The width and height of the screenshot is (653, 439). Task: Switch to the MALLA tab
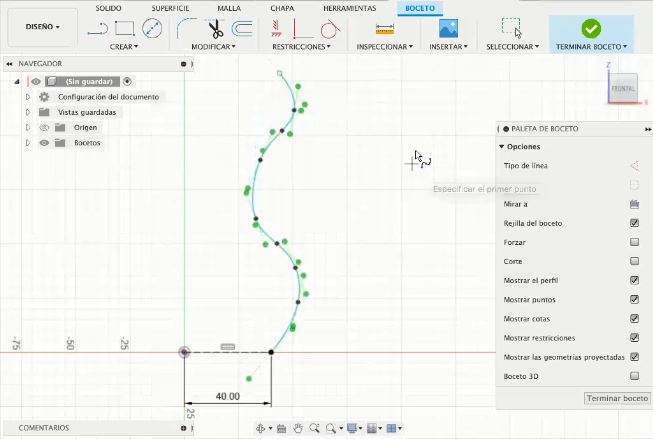click(x=229, y=8)
